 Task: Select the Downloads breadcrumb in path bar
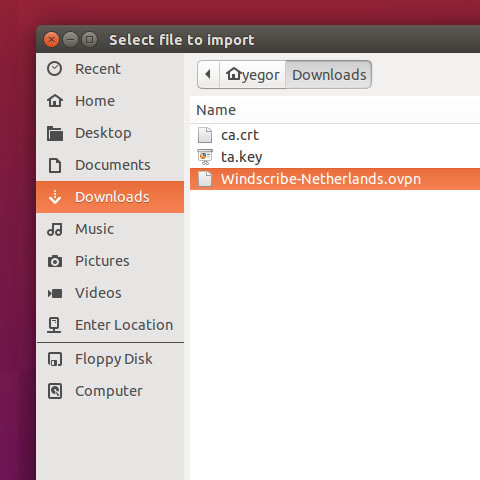click(x=329, y=75)
